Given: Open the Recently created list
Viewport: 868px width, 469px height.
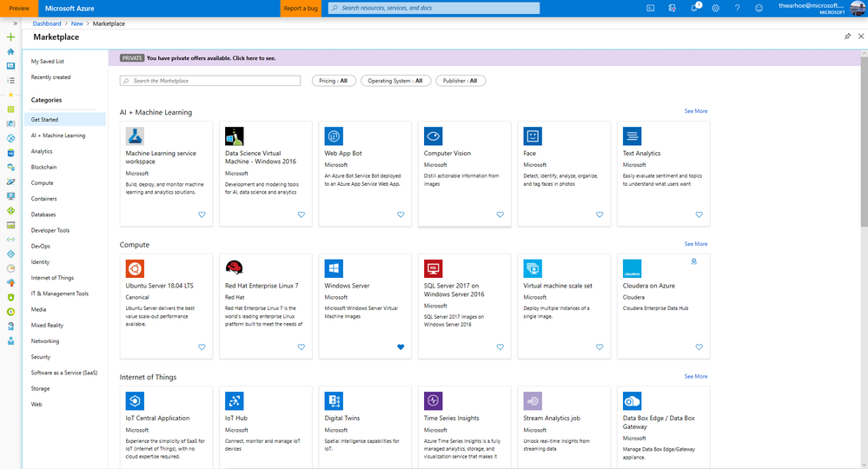Looking at the screenshot, I should tap(51, 77).
